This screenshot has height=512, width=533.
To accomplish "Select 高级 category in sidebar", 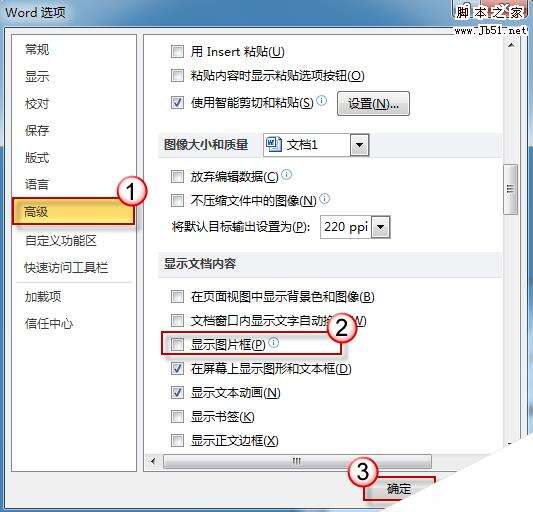I will pos(73,211).
